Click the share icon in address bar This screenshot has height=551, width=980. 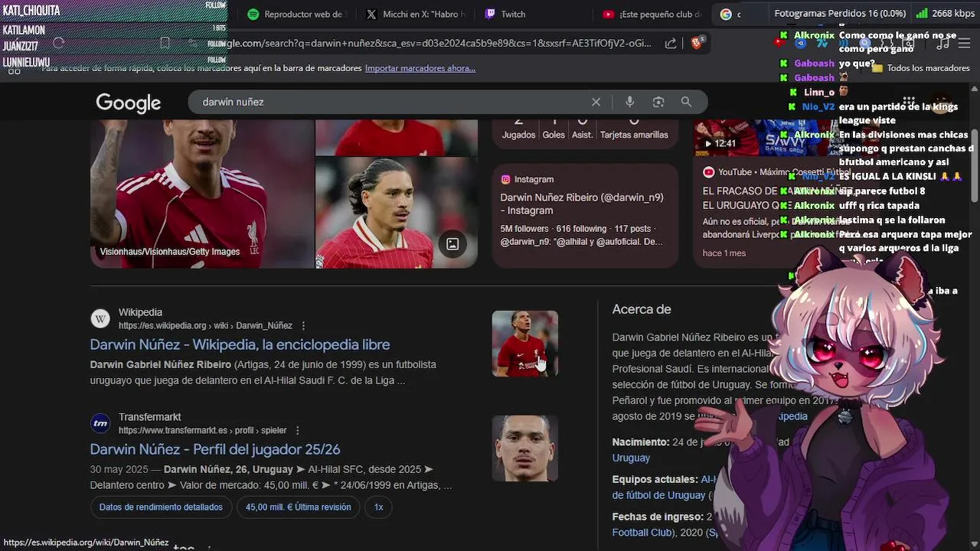point(671,44)
